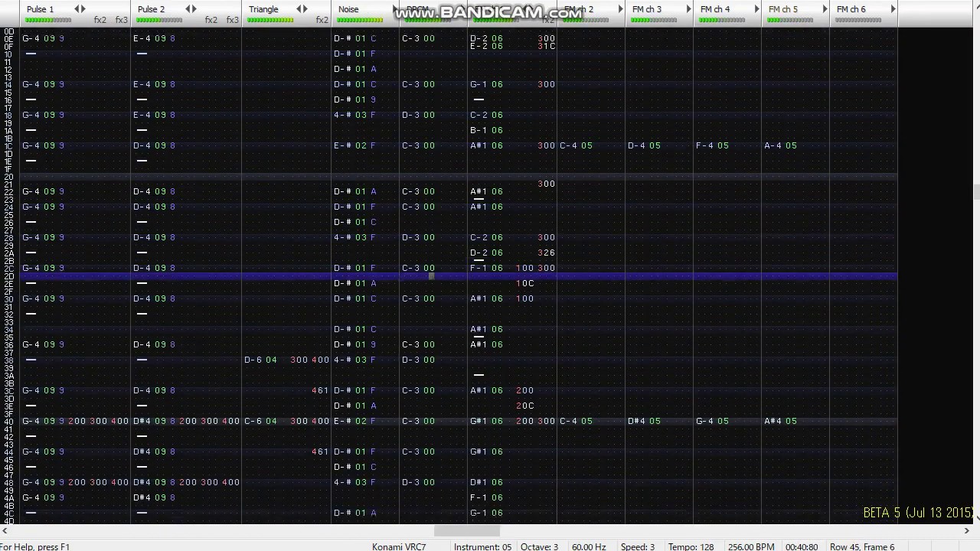Add an effect column to Triangle channel
The width and height of the screenshot is (980, 551).
coord(305,9)
